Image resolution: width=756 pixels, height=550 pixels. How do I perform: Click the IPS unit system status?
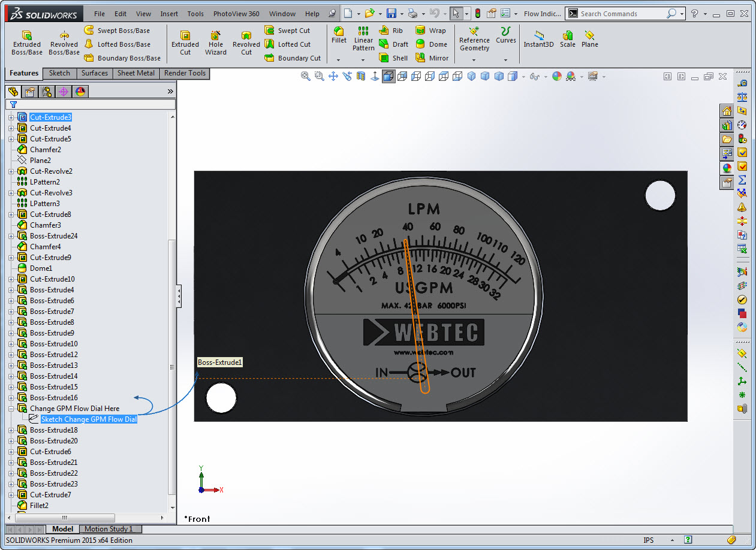click(x=649, y=540)
